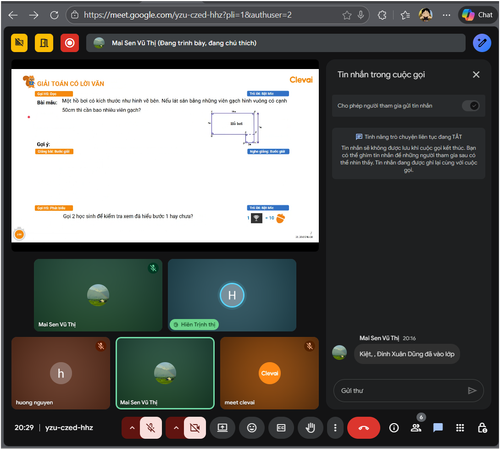
Task: Click microphone icon in address bar
Action: 361,15
